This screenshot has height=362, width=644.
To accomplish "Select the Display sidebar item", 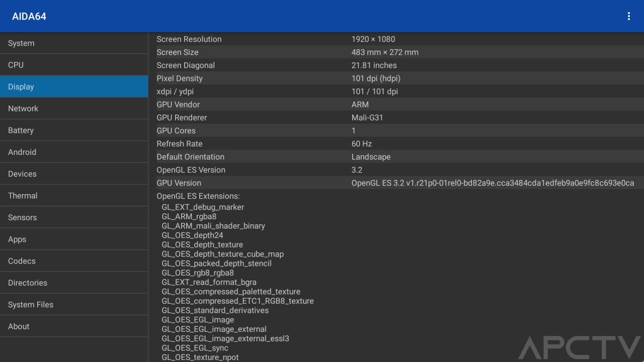I will point(74,86).
